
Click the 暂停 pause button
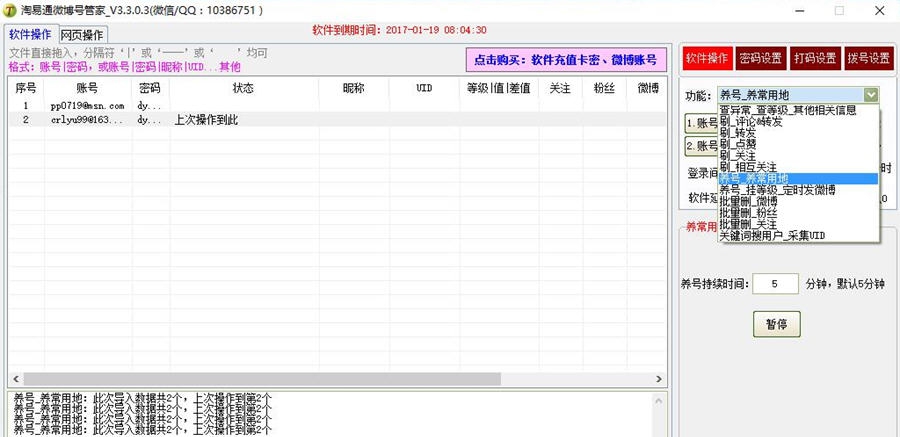(x=776, y=324)
